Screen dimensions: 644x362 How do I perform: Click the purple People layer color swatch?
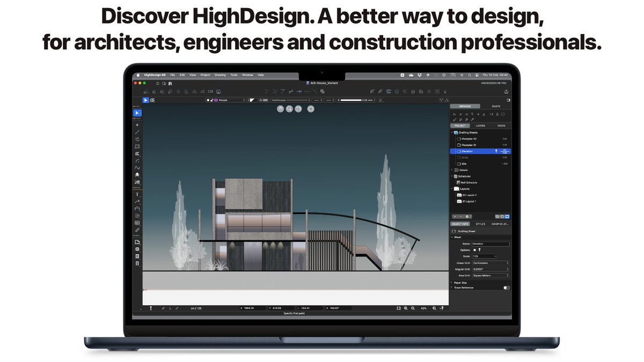(x=216, y=100)
